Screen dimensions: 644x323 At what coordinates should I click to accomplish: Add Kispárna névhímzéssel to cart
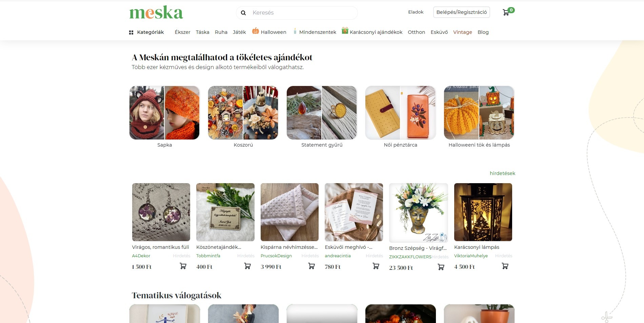pos(311,266)
